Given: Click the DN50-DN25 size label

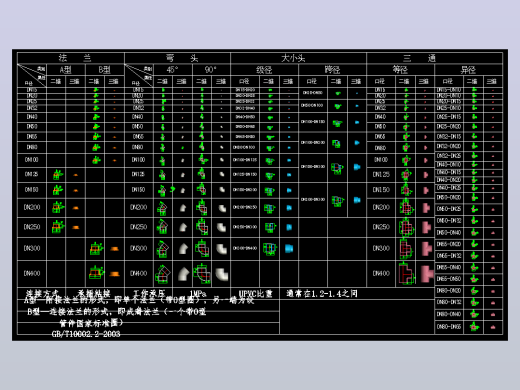Looking at the screenshot, I should pos(449,209).
